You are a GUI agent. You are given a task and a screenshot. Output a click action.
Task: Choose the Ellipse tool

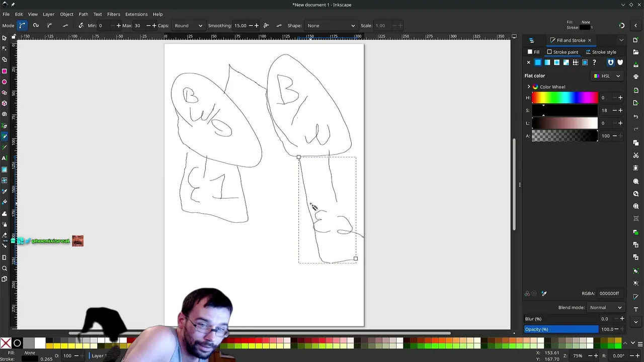click(x=5, y=82)
